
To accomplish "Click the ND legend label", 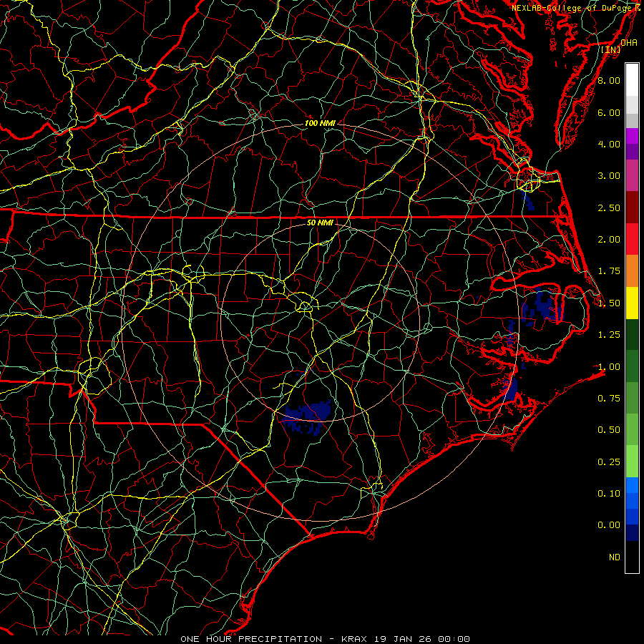I will click(615, 557).
